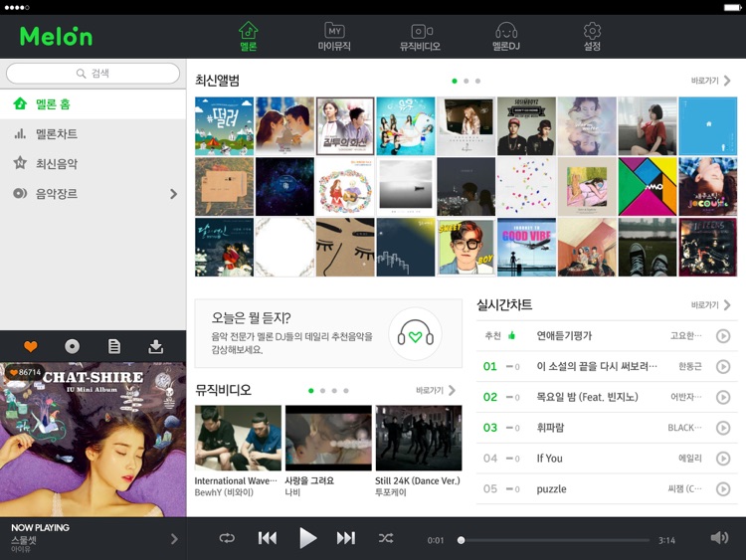Viewport: 746px width, 560px height.
Task: Open the CHAT-SHIRE album cover
Action: [93, 440]
